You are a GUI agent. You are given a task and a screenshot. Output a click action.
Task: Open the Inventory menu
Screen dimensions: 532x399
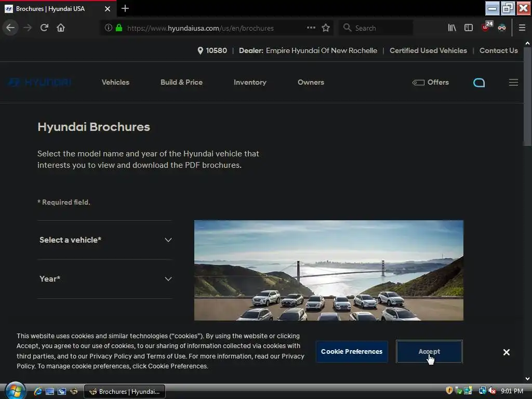[250, 82]
